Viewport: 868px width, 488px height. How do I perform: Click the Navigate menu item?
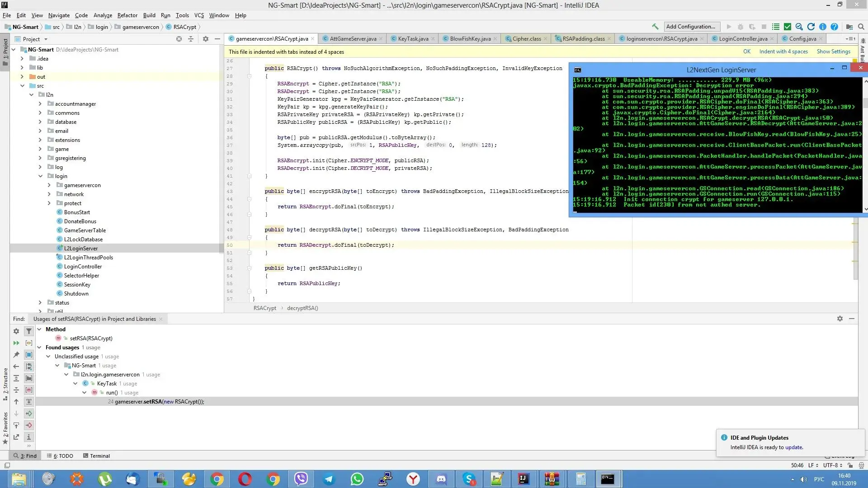pos(58,15)
